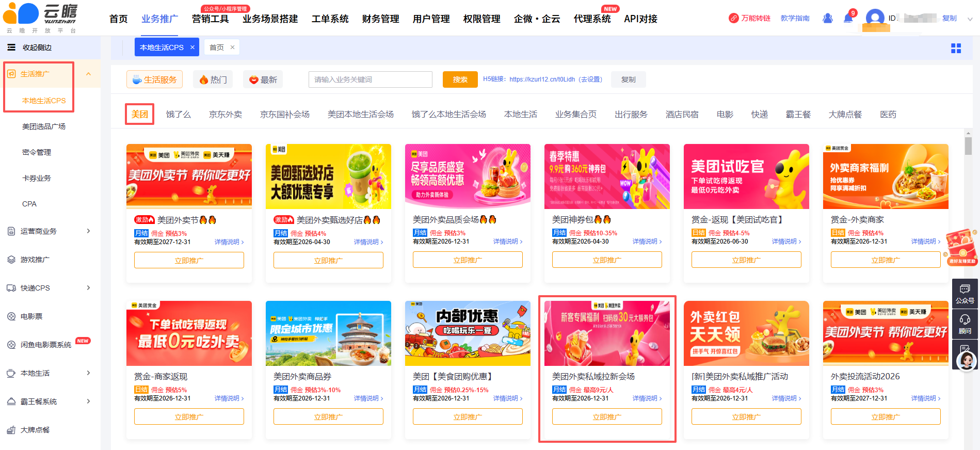Close the 首页 tab

pos(232,47)
